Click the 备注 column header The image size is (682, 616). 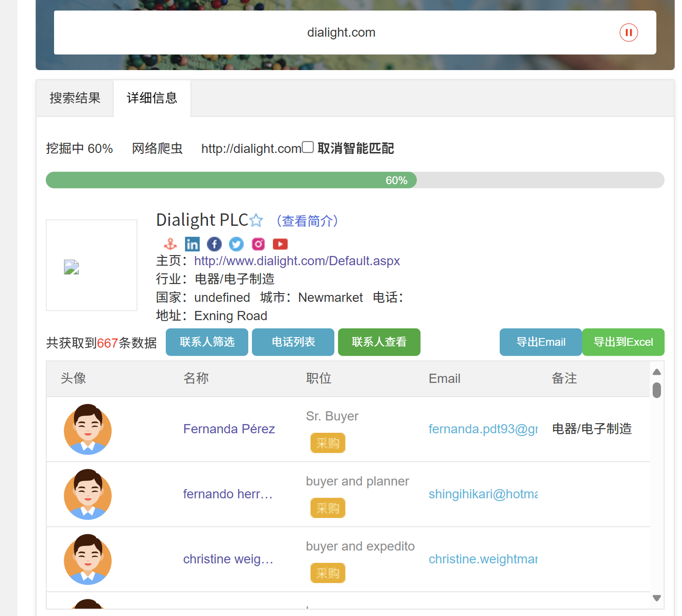click(x=564, y=378)
